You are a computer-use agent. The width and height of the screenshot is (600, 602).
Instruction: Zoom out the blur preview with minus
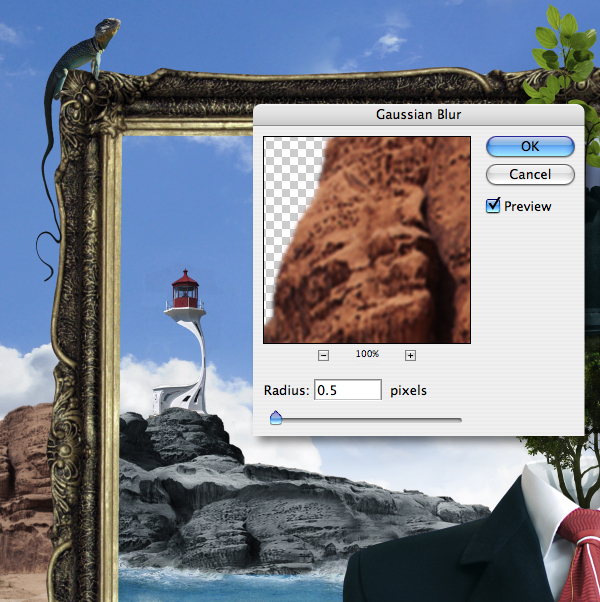323,356
